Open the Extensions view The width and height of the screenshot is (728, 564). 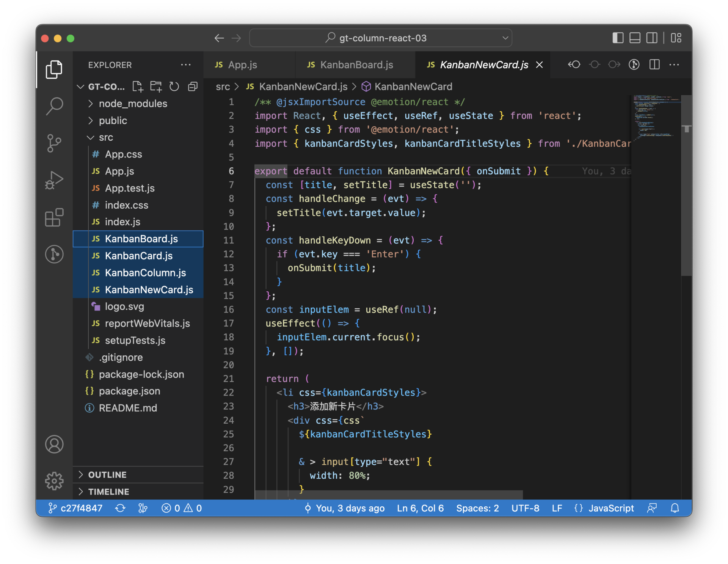[54, 217]
